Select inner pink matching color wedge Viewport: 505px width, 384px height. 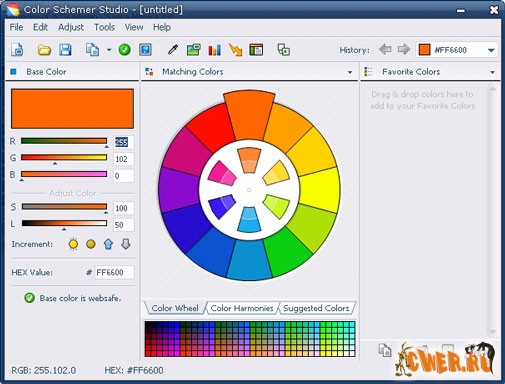(221, 173)
